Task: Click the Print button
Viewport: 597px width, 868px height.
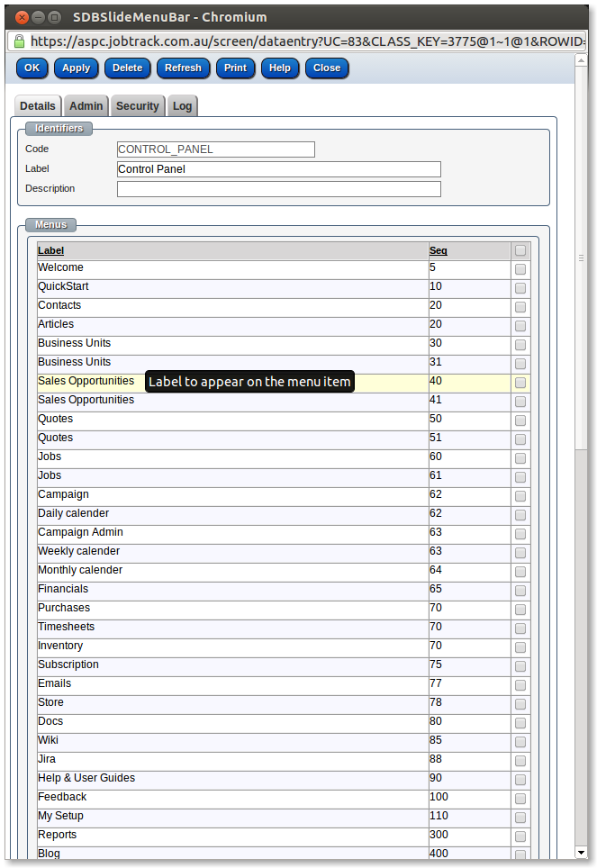Action: coord(235,68)
